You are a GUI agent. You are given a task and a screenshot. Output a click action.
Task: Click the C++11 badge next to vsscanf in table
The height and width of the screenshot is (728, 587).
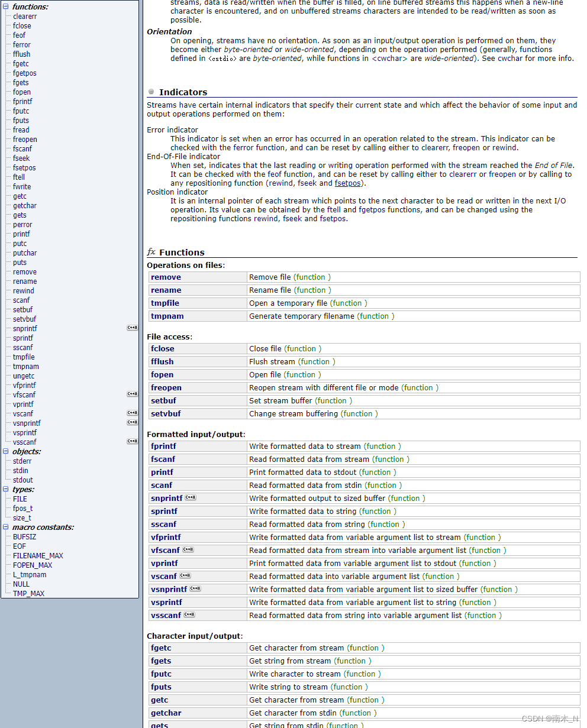click(189, 614)
